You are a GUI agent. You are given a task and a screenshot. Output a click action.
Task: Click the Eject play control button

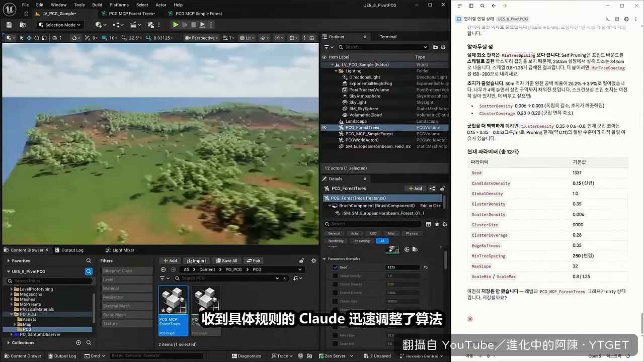tap(202, 25)
